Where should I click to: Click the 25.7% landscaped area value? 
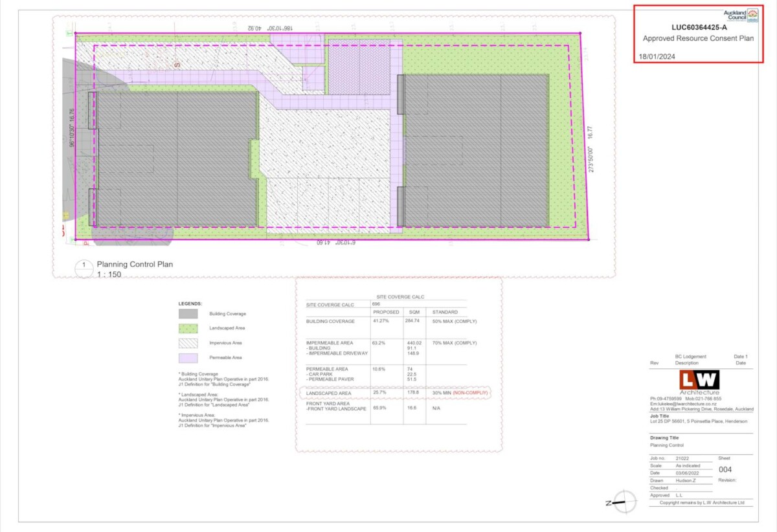pos(379,393)
